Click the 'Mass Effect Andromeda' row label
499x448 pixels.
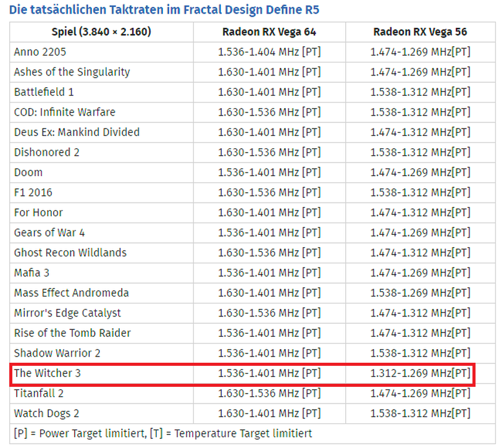coord(71,293)
